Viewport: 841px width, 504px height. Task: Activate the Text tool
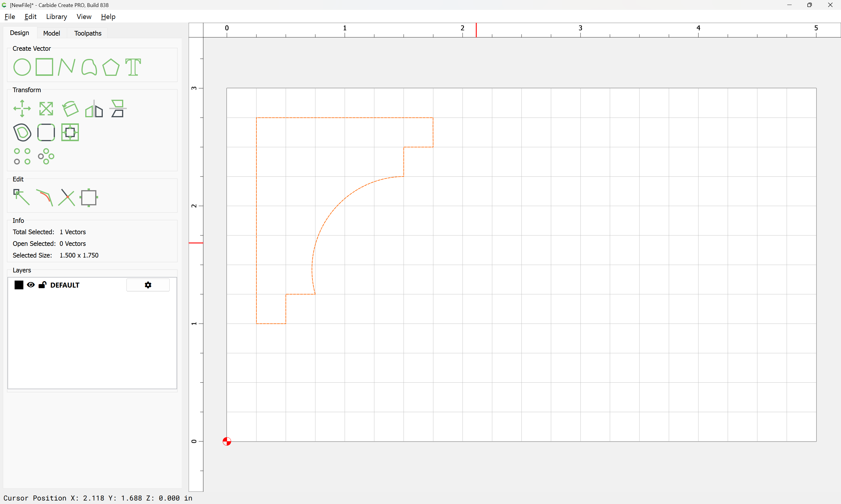(x=133, y=67)
